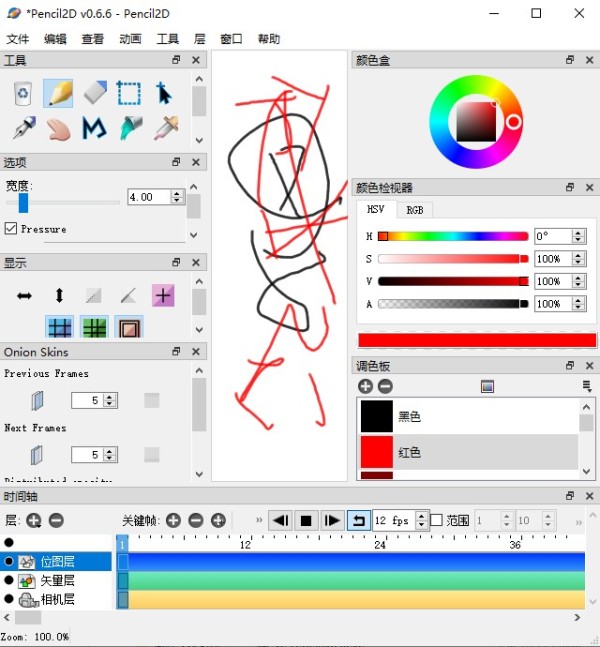This screenshot has width=600, height=647.
Task: Switch to the HSV tab
Action: click(376, 209)
